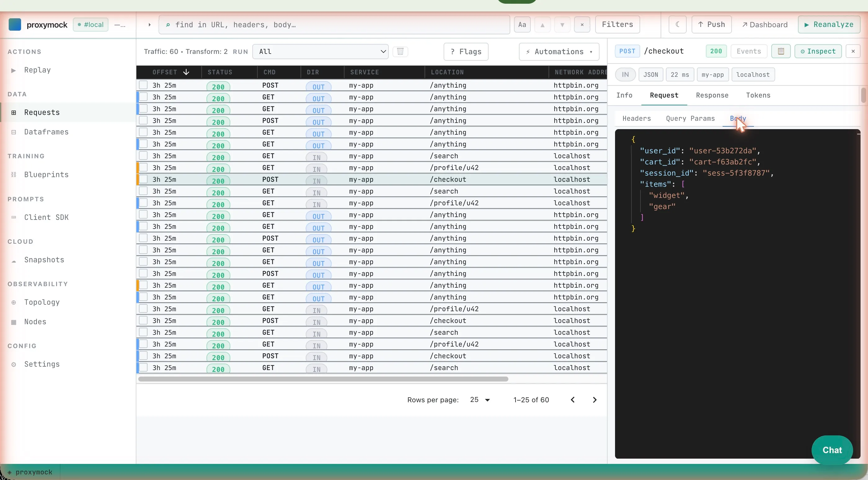Viewport: 868px width, 480px height.
Task: Check the first GET /search row checkbox
Action: 143,155
